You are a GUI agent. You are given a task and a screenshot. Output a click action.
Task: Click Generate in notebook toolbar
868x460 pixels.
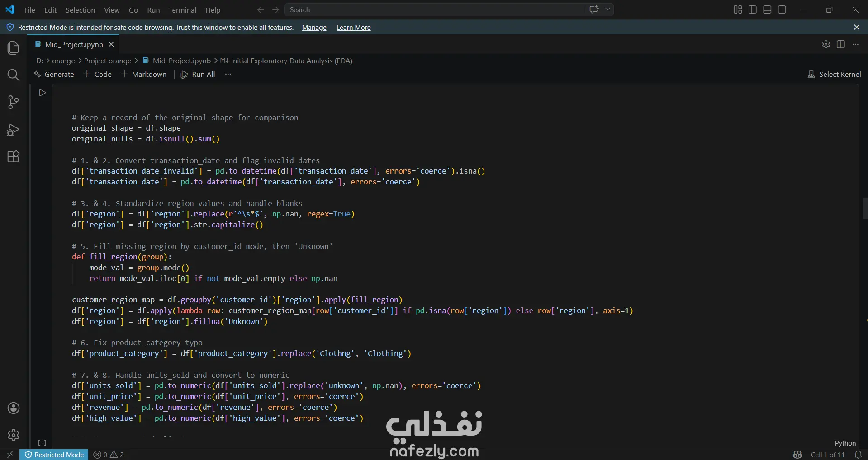[54, 74]
